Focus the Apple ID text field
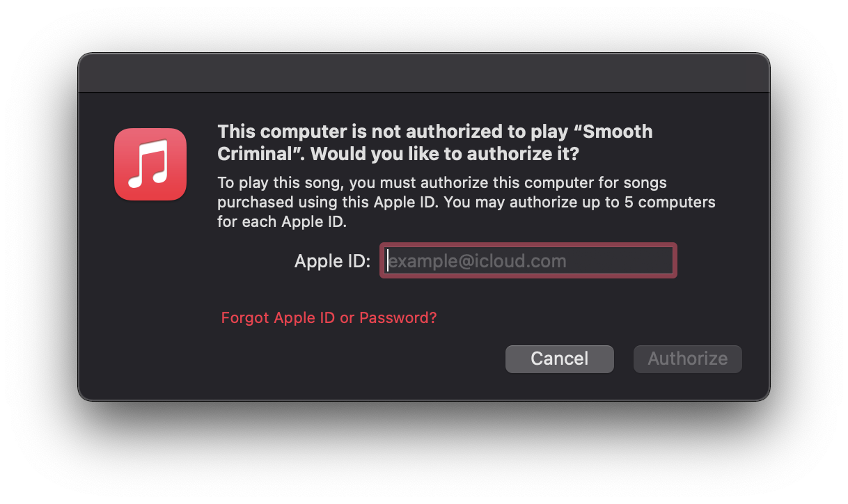 [528, 261]
